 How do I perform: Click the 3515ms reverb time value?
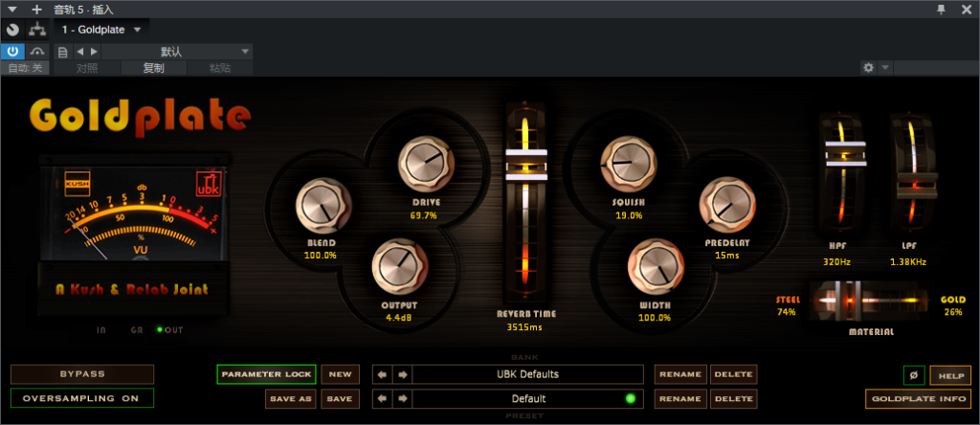tap(523, 326)
